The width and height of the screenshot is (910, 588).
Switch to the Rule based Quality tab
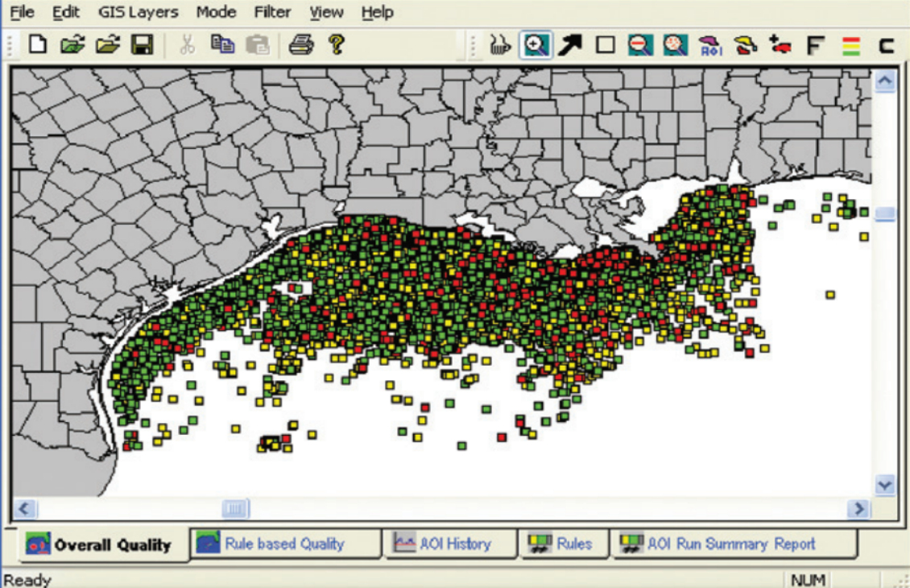pyautogui.click(x=286, y=544)
